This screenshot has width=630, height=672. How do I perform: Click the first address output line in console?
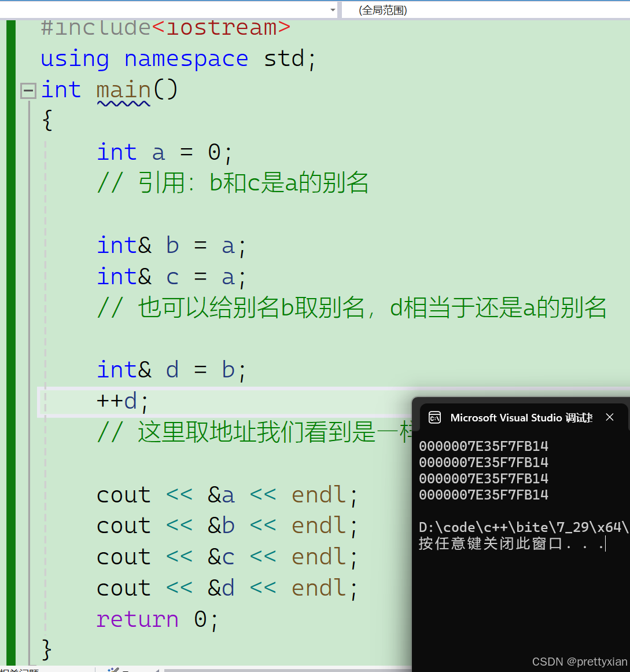pyautogui.click(x=484, y=447)
